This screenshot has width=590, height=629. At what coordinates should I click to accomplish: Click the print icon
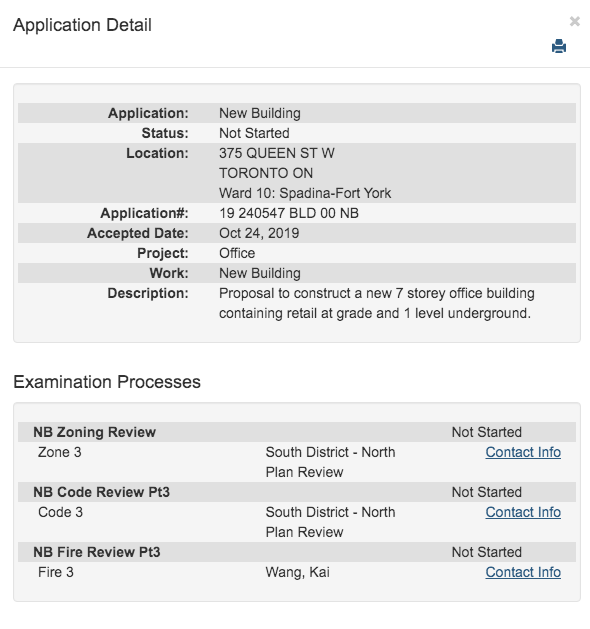(559, 46)
